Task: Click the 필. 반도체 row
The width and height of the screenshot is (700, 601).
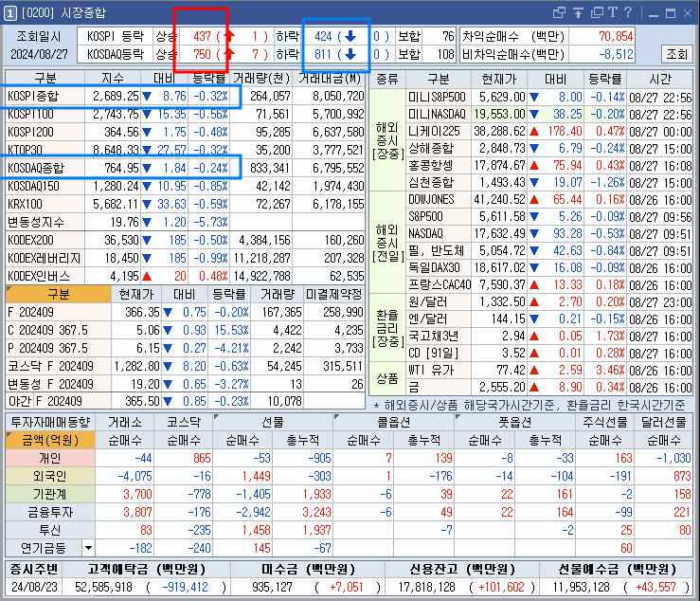Action: pos(549,250)
